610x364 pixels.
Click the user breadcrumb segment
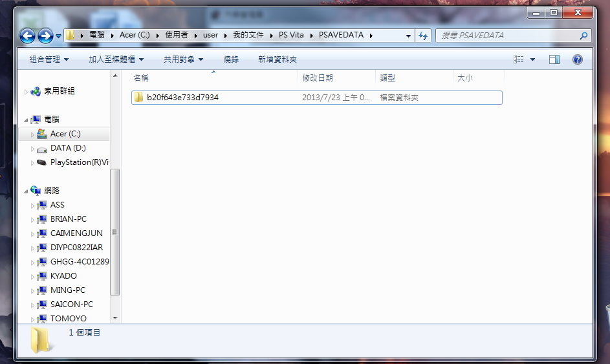coord(210,35)
